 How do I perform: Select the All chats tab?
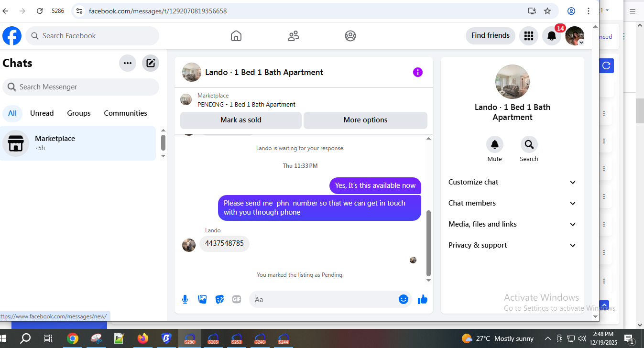coord(12,113)
